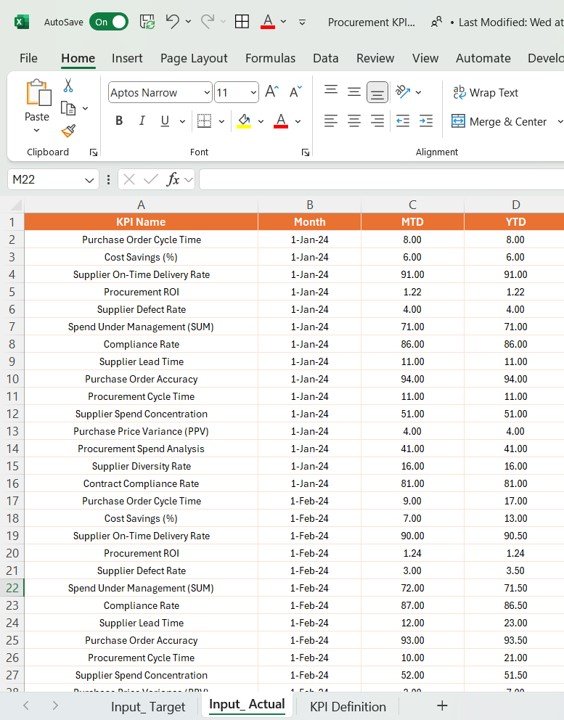Click the formula bar input field
The width and height of the screenshot is (564, 720).
point(382,180)
